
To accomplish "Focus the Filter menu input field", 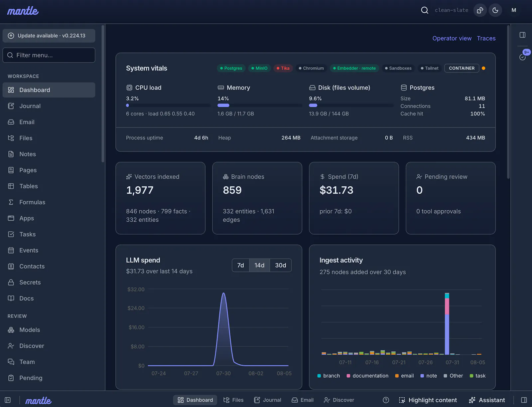I will (49, 55).
